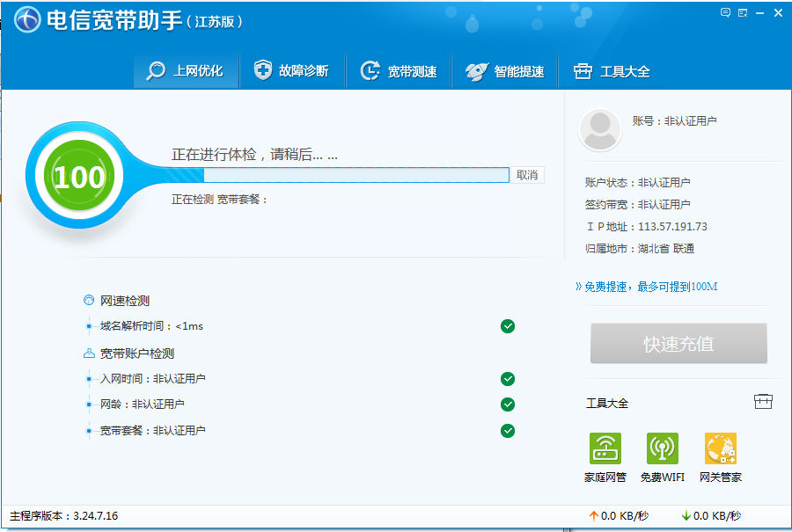The height and width of the screenshot is (532, 792).
Task: Click green check for 入网时间
Action: point(508,379)
